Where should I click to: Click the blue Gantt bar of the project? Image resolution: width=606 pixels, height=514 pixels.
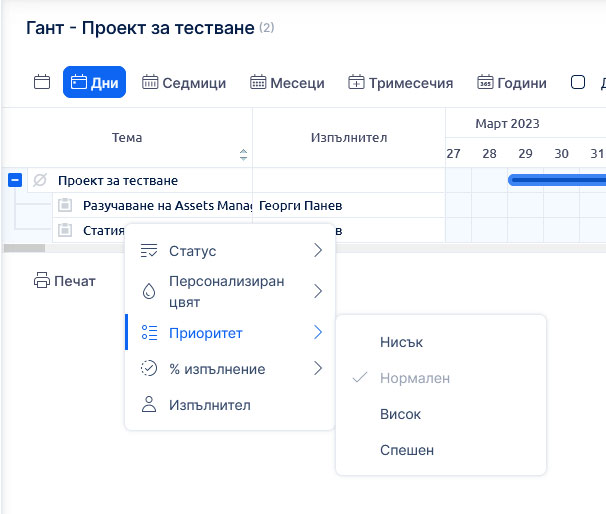point(557,180)
